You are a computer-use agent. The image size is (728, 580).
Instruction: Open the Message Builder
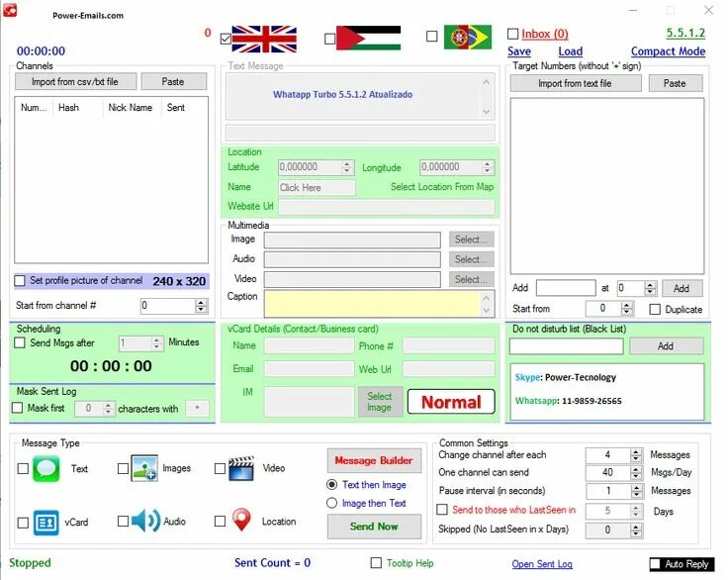click(374, 460)
